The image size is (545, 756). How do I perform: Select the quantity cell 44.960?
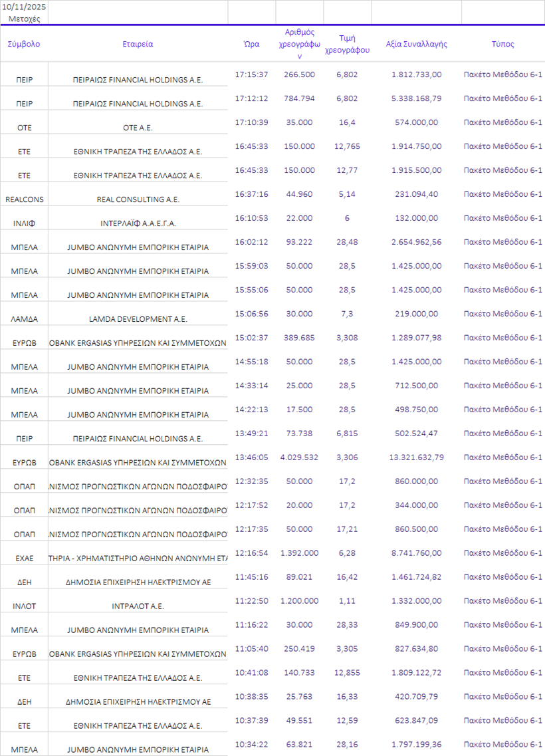[x=299, y=194]
